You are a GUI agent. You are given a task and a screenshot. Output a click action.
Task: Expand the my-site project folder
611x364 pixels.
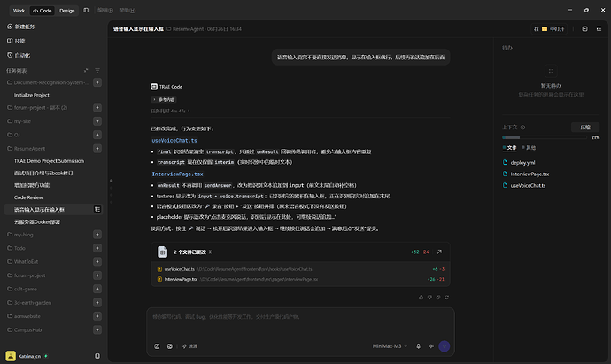pyautogui.click(x=19, y=121)
